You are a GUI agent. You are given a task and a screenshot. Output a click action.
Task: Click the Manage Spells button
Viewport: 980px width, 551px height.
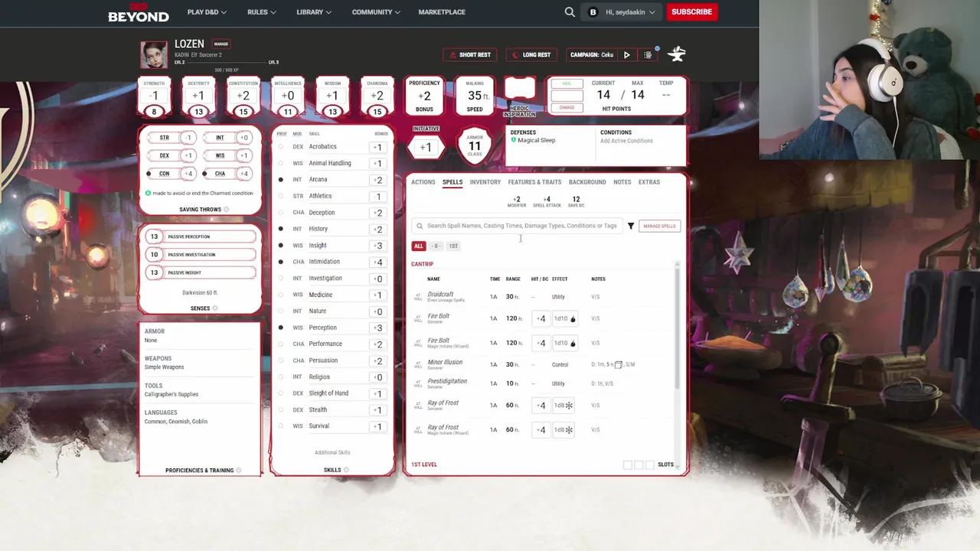[x=660, y=226]
